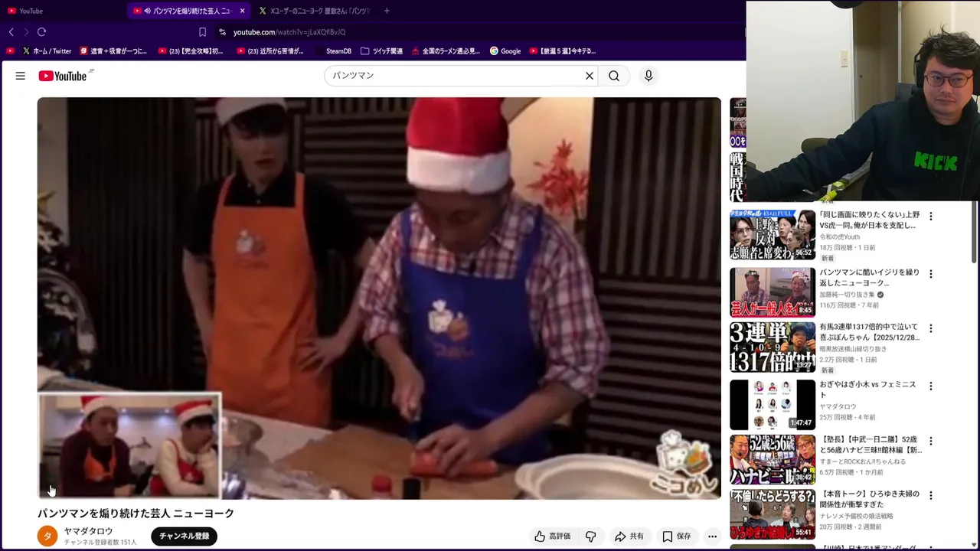980x551 pixels.
Task: Go back with the browser back arrow
Action: click(x=11, y=32)
